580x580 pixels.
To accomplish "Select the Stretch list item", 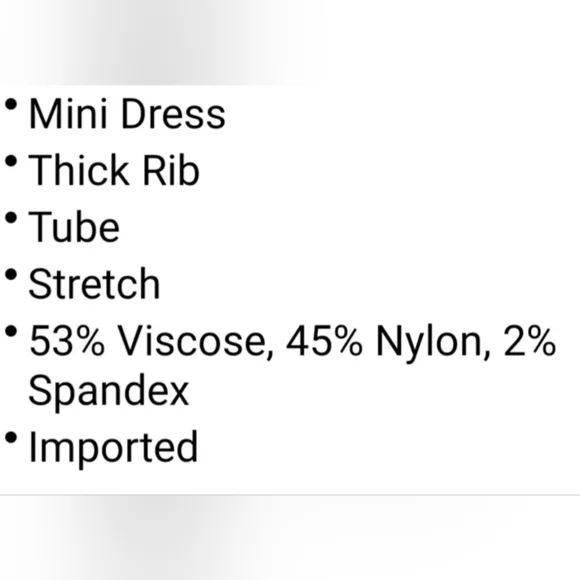I will 94,284.
